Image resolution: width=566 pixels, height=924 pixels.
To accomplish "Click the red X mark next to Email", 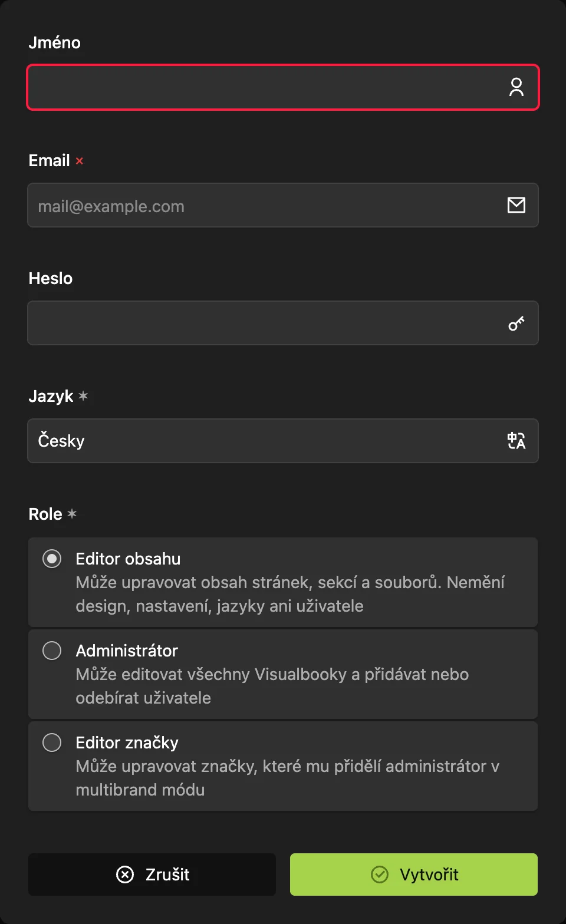I will [80, 161].
